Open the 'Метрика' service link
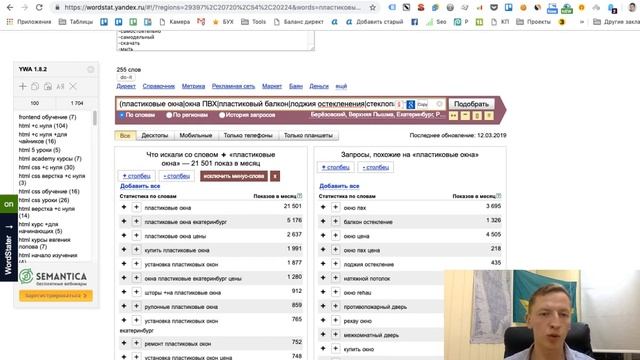 point(193,86)
